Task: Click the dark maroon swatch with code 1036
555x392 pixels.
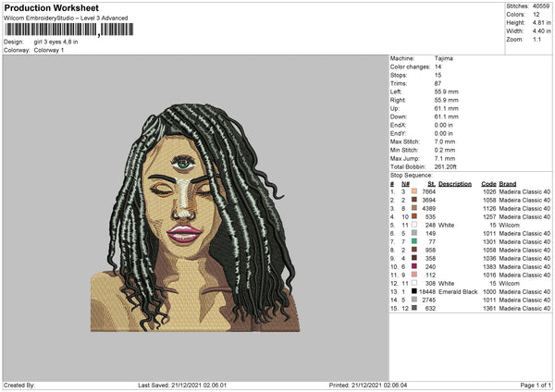Action: [414, 258]
